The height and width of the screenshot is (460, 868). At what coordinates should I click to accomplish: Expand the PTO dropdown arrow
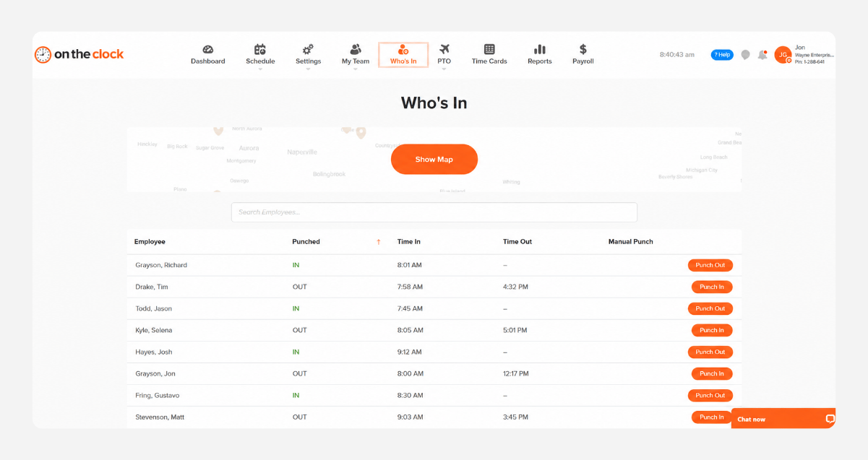click(x=444, y=69)
